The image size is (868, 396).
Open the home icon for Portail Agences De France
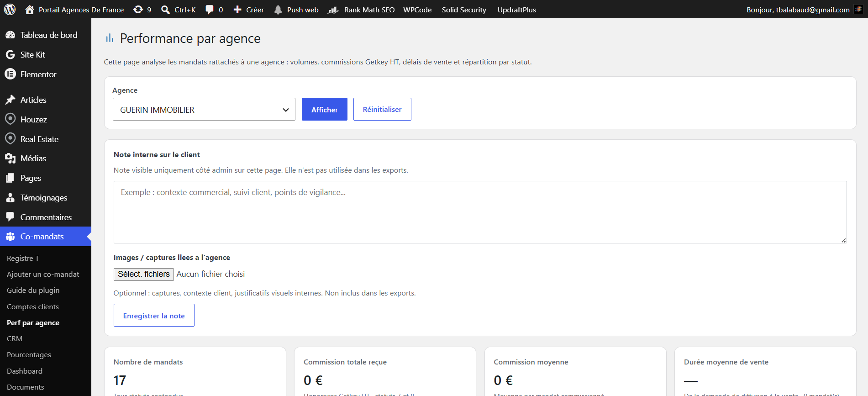click(30, 10)
